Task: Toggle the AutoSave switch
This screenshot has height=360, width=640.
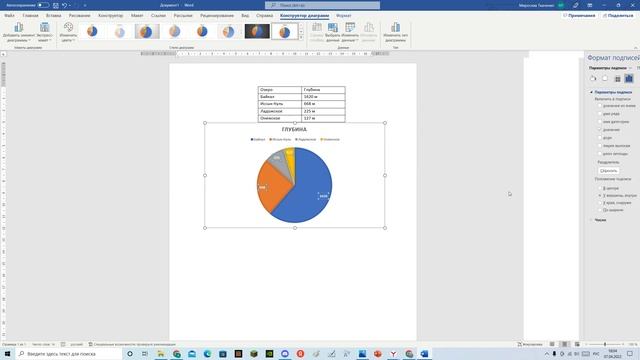Action: [43, 5]
